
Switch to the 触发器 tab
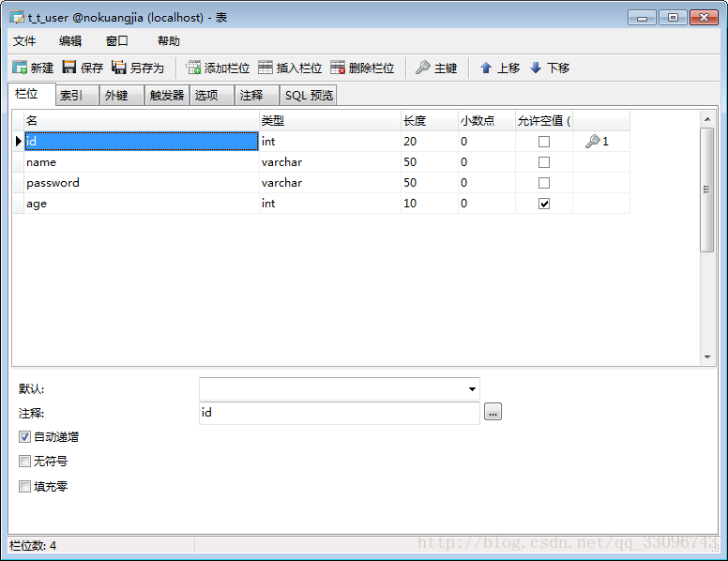click(x=167, y=95)
